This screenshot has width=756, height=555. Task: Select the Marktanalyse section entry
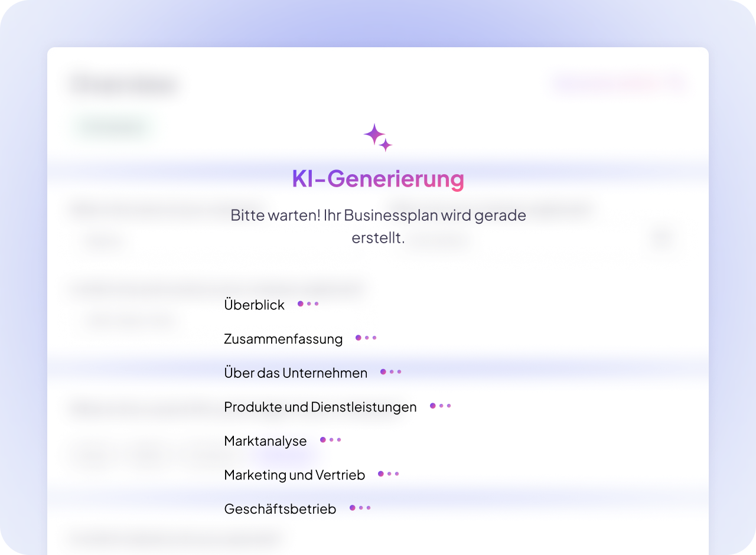coord(266,441)
